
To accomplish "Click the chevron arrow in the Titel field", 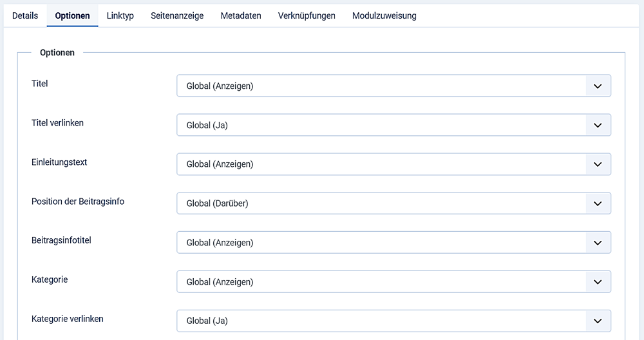I will tap(598, 86).
